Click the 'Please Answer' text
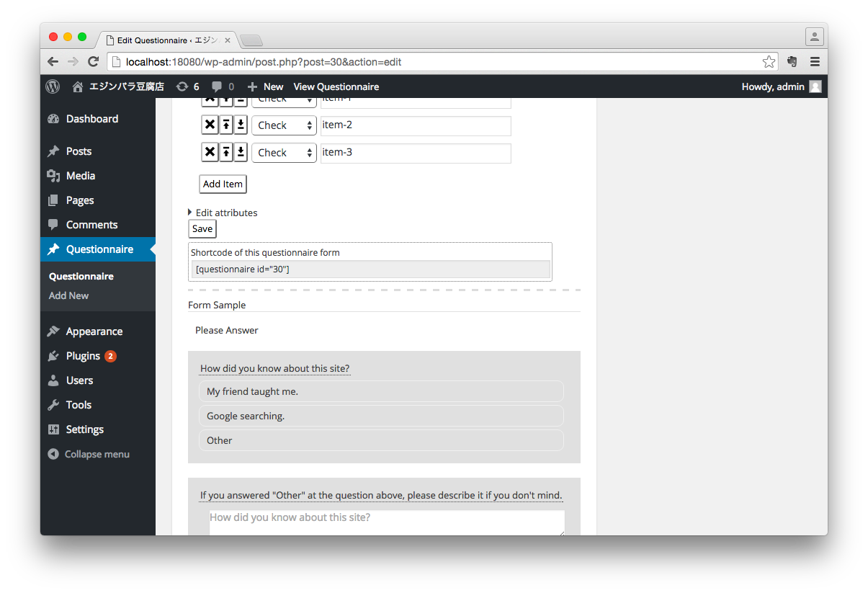 coord(227,330)
